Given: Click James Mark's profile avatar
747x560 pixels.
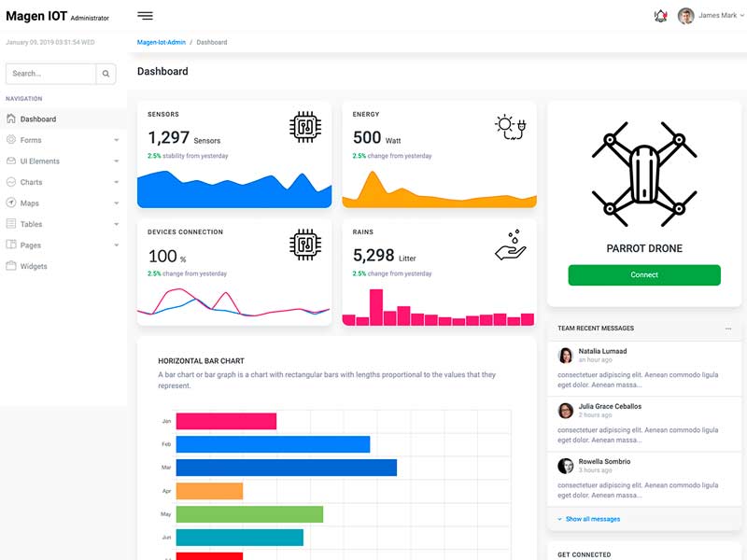Looking at the screenshot, I should 686,16.
